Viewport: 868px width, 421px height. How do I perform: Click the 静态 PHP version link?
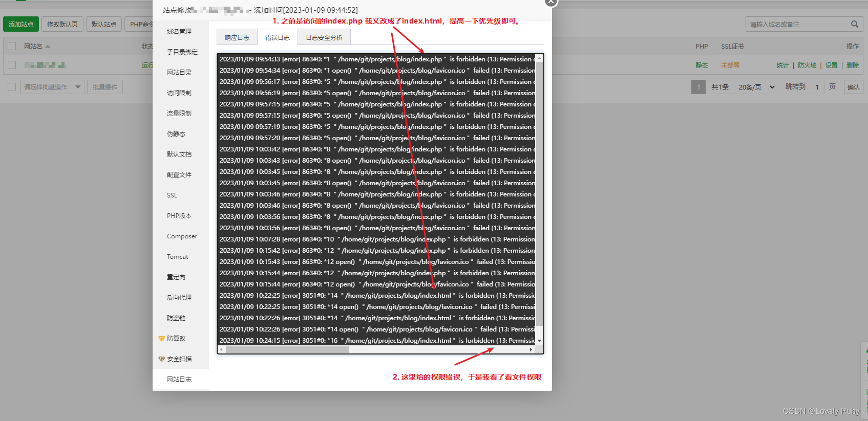(x=702, y=65)
